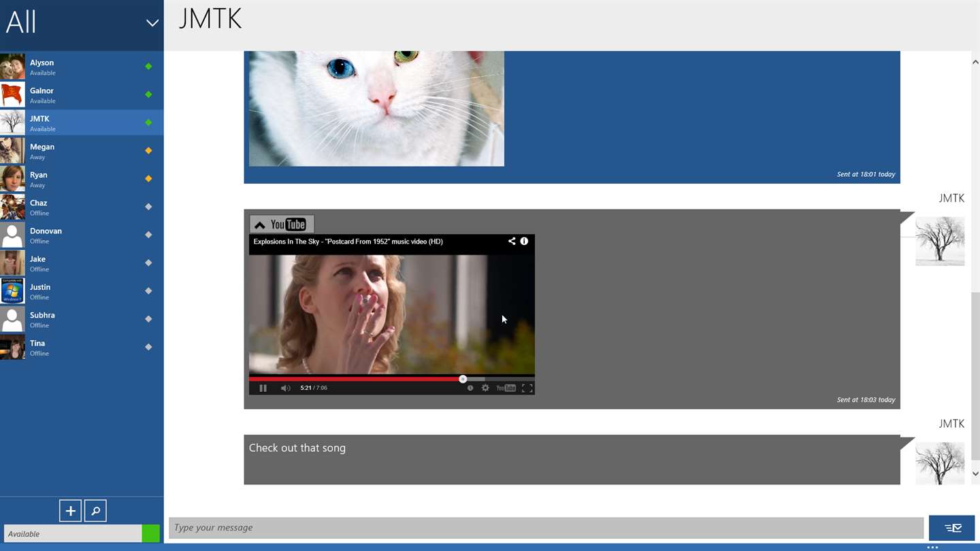Click JMTK avatar beside song message
Screen dimensions: 980x551
[x=940, y=463]
